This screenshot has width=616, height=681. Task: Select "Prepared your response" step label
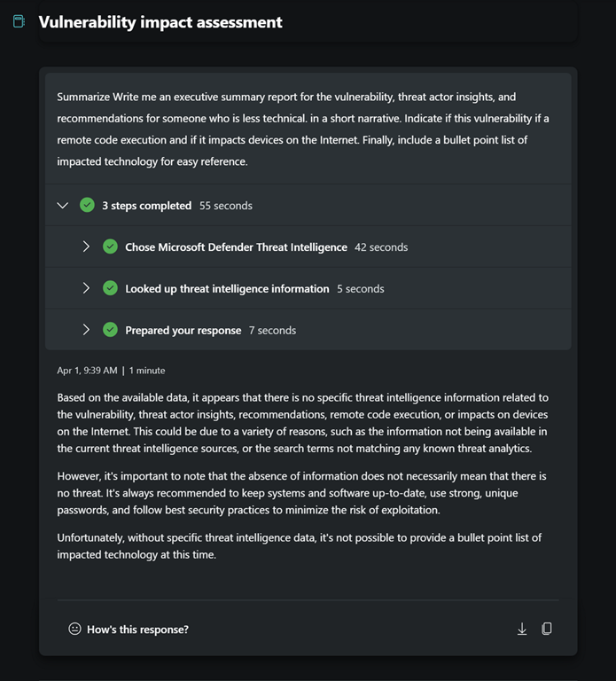click(183, 330)
